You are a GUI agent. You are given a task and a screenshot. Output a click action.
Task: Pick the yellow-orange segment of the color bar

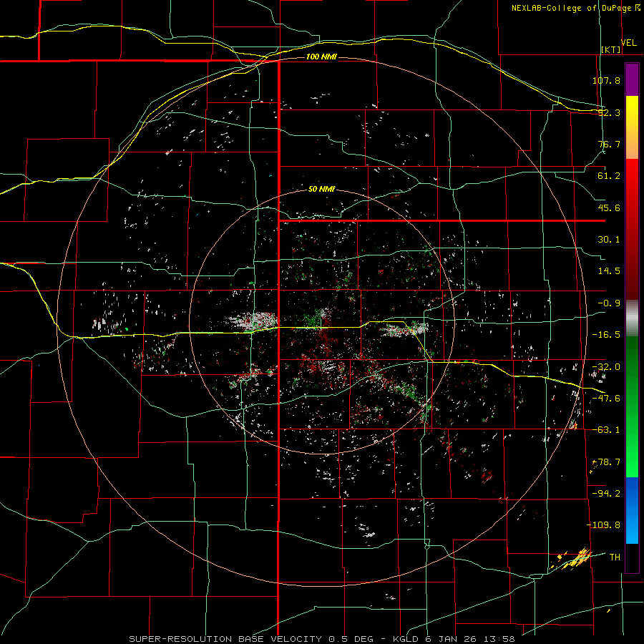coord(632,127)
